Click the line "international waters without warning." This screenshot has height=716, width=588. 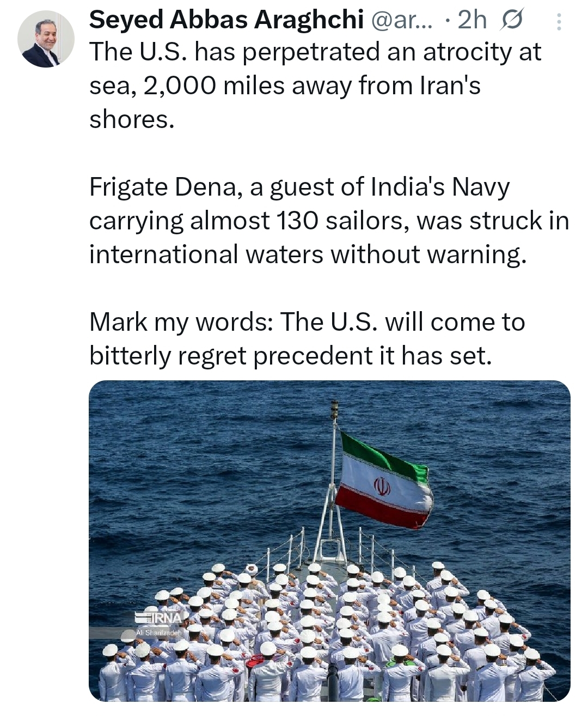click(308, 254)
